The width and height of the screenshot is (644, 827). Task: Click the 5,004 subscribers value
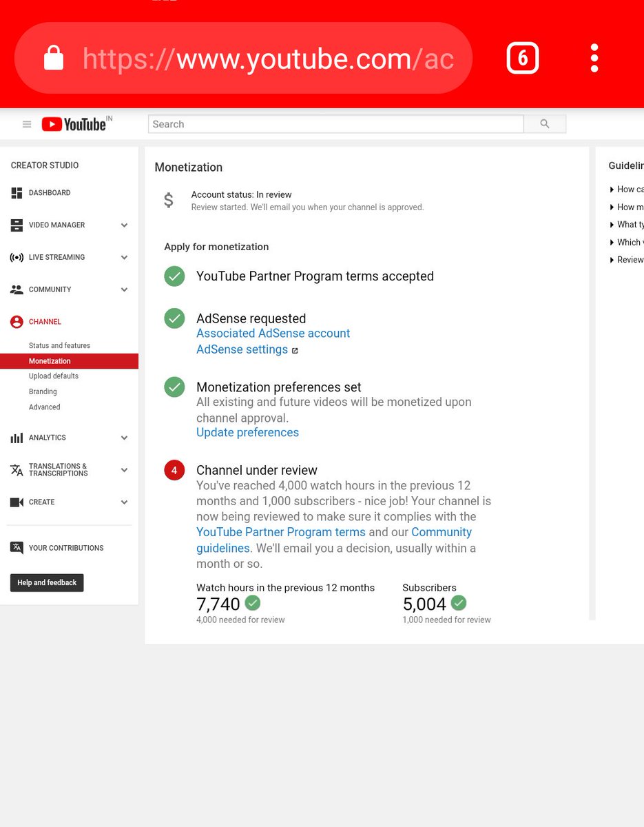[x=424, y=604]
